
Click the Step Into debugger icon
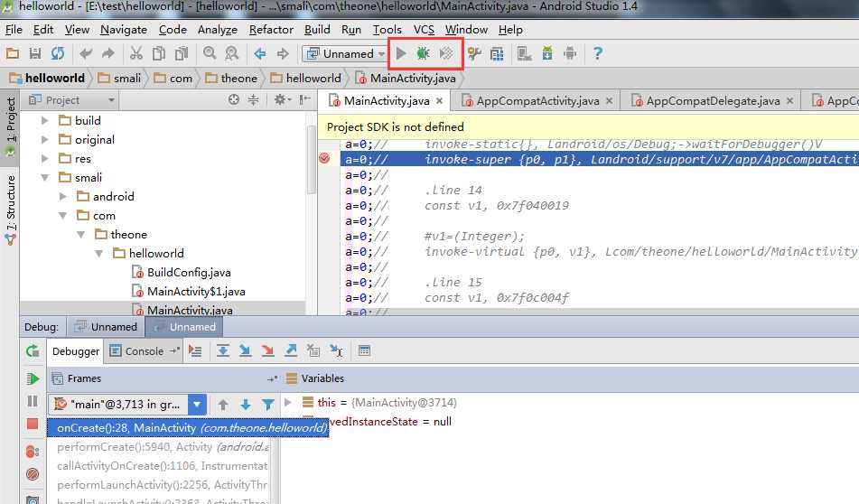[x=245, y=350]
